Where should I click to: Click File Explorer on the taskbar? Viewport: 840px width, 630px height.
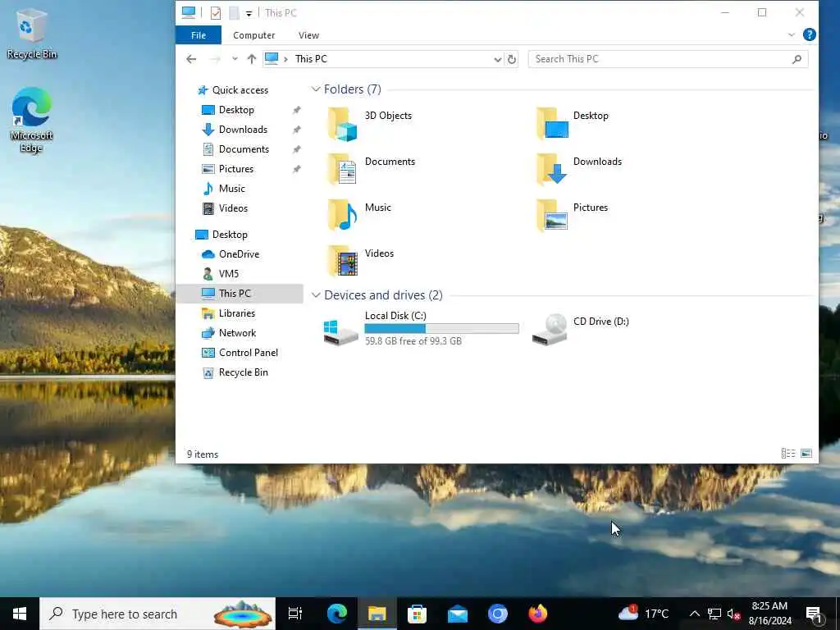[x=377, y=614]
